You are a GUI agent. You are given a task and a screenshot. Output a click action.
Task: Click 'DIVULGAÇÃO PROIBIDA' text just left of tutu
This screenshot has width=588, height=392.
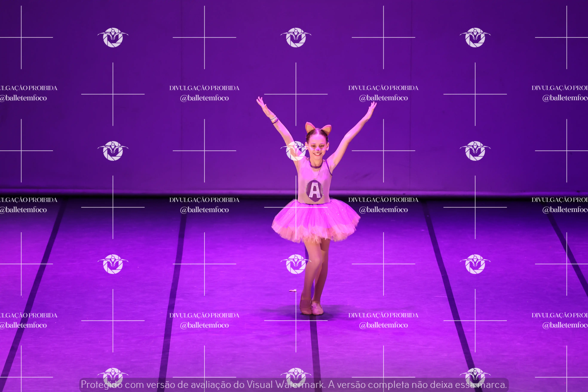pos(204,200)
